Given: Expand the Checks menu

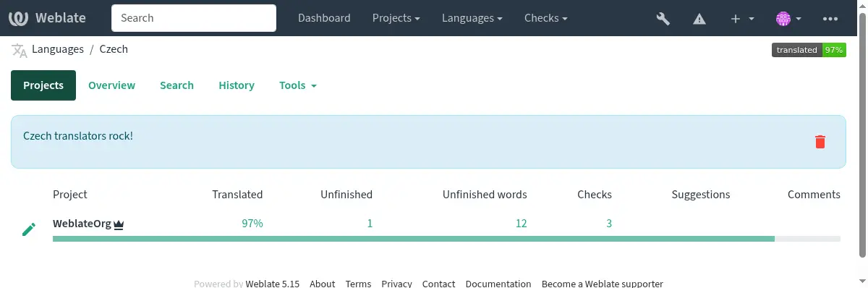Looking at the screenshot, I should [x=545, y=18].
